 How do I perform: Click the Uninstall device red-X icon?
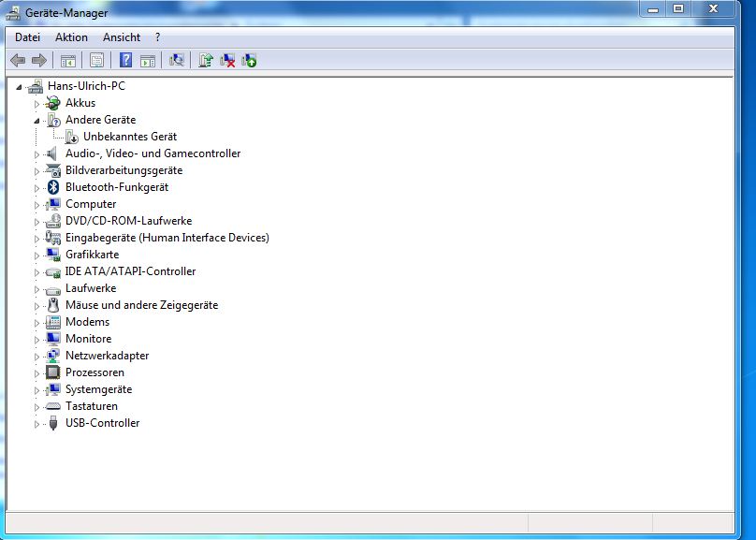pyautogui.click(x=227, y=60)
